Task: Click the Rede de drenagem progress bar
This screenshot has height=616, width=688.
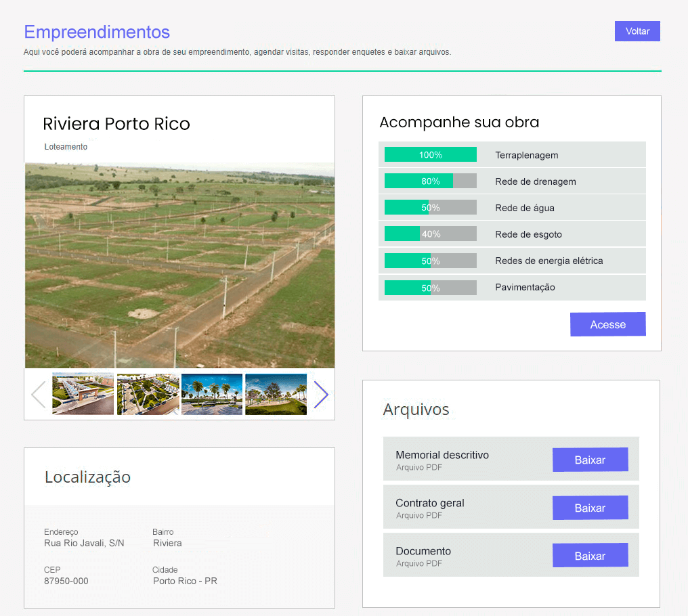Action: click(430, 181)
